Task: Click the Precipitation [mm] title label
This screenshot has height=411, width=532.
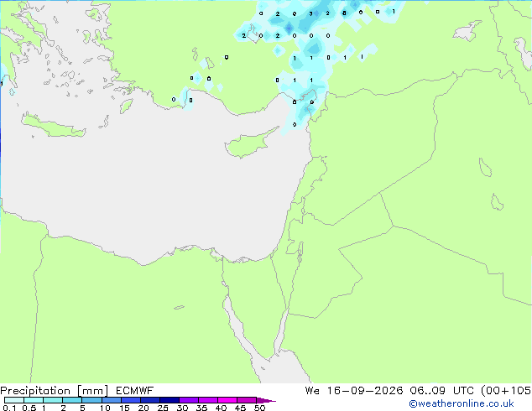Action: (x=55, y=391)
